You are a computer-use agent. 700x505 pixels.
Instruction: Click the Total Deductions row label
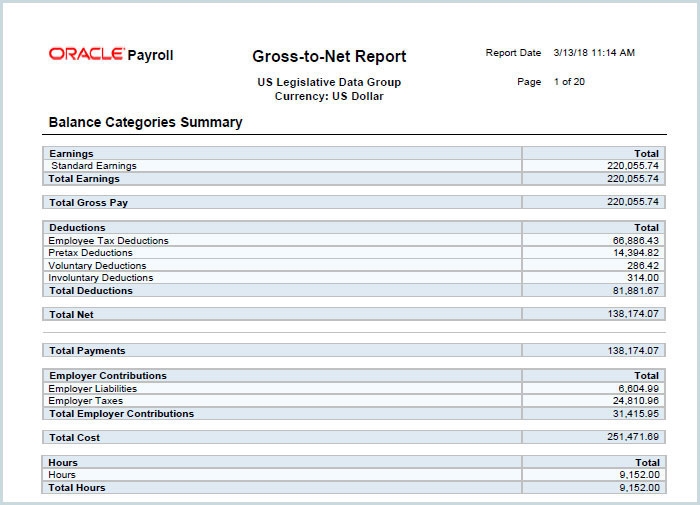pyautogui.click(x=91, y=291)
